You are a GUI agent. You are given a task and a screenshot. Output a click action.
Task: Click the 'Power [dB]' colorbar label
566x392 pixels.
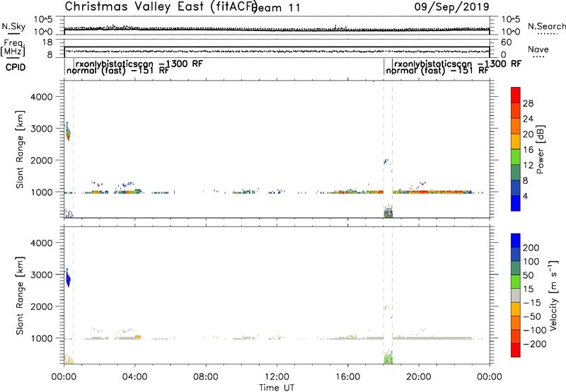541,149
